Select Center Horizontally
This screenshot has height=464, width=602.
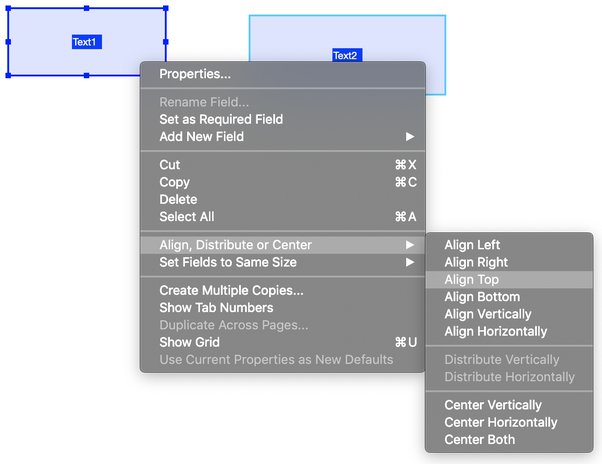coord(509,422)
